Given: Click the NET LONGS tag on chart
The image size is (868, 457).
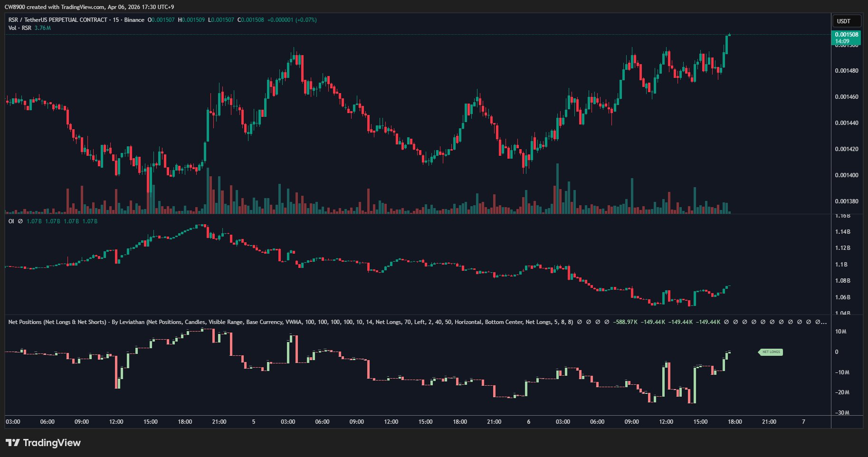Looking at the screenshot, I should 771,352.
